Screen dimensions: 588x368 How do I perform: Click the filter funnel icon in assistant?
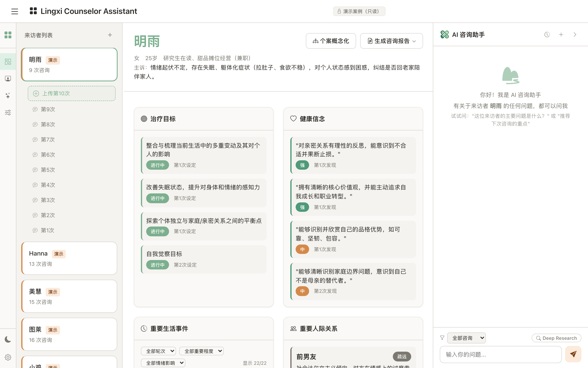point(442,338)
